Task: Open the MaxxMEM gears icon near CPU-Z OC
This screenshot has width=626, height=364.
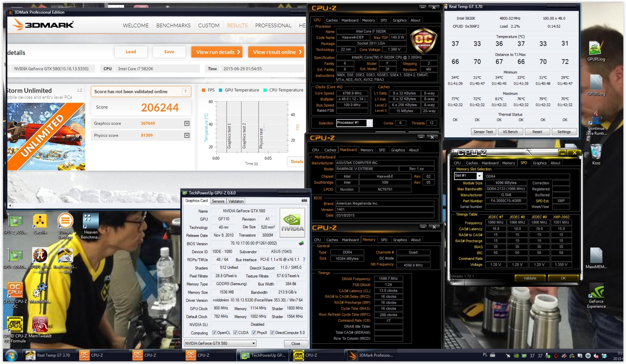Action: [40, 293]
